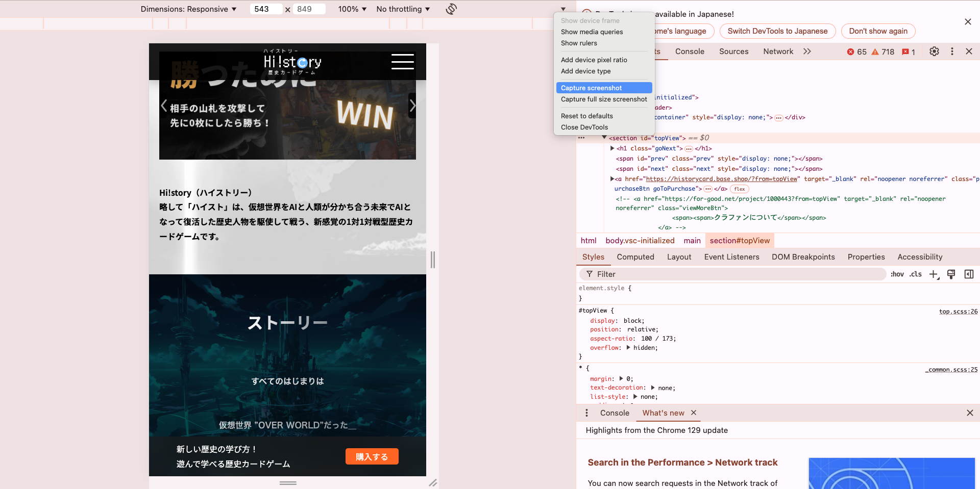Open the three-dot DevTools customization menu
Image resolution: width=980 pixels, height=489 pixels.
pos(952,51)
